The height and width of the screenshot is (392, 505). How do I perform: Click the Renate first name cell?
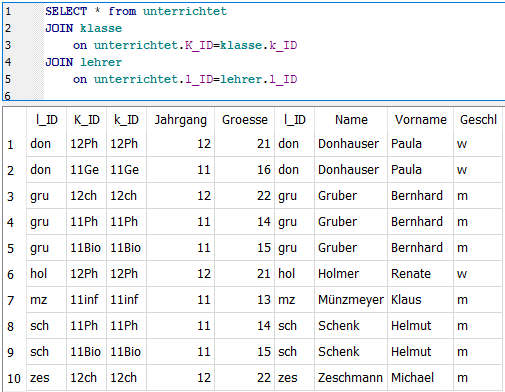[420, 274]
